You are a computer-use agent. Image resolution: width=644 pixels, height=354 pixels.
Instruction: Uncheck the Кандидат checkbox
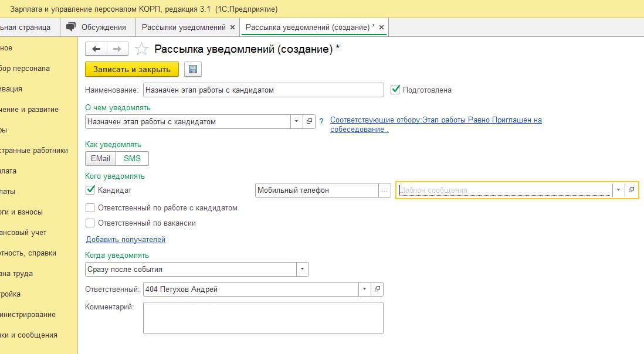click(90, 190)
